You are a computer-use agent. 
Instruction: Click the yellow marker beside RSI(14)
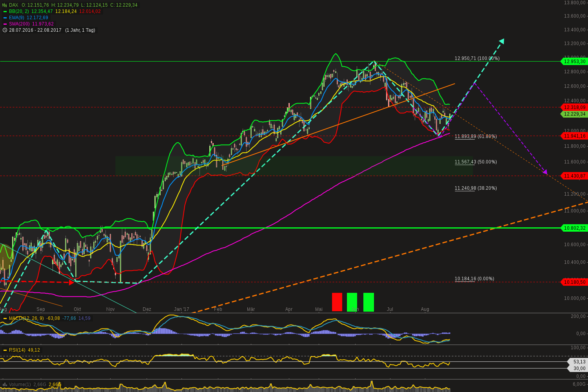tap(5, 350)
